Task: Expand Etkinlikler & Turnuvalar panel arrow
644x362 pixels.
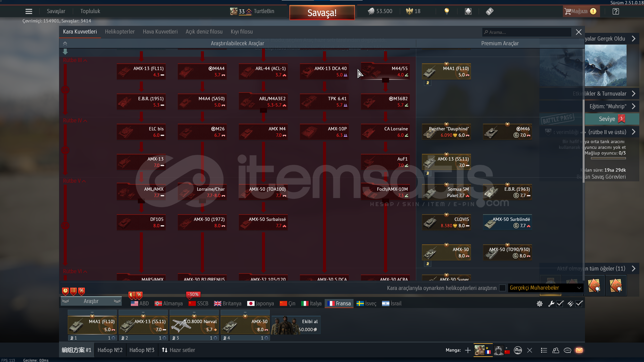Action: click(633, 94)
